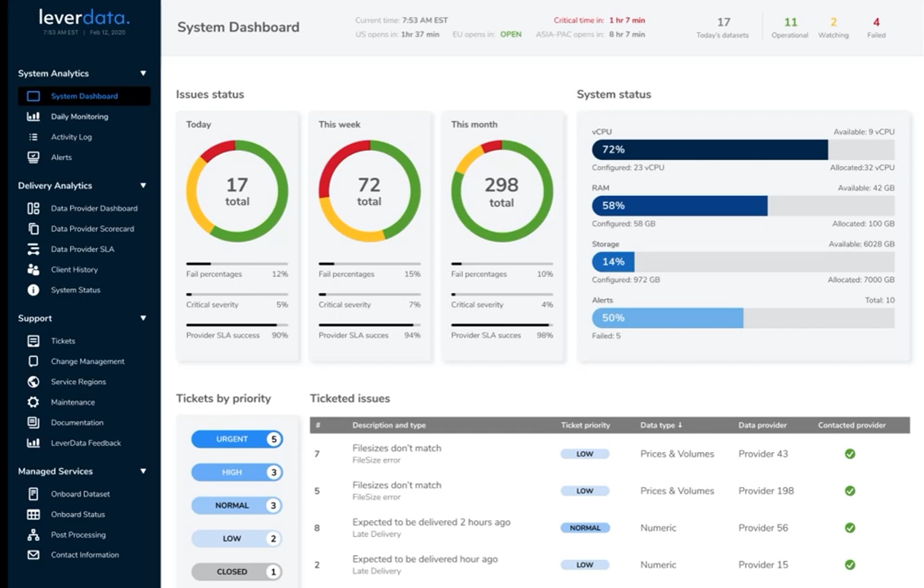This screenshot has height=588, width=924.
Task: Click the Contact Information envelope icon
Action: click(34, 554)
